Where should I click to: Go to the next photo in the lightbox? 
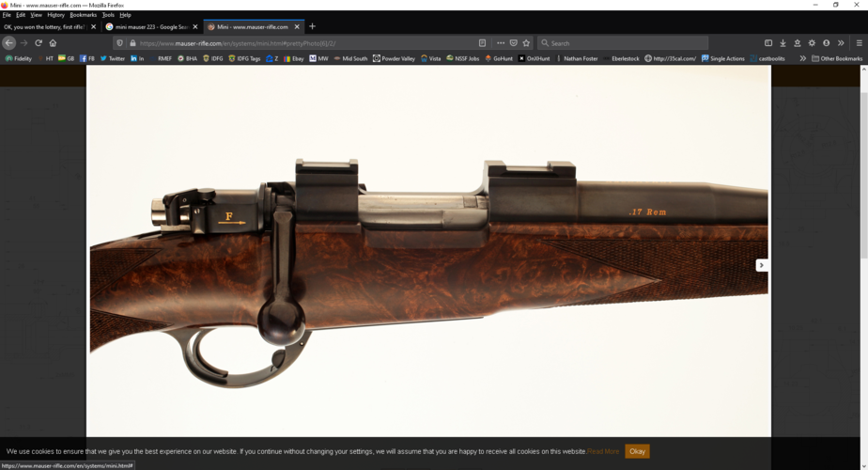(x=762, y=265)
